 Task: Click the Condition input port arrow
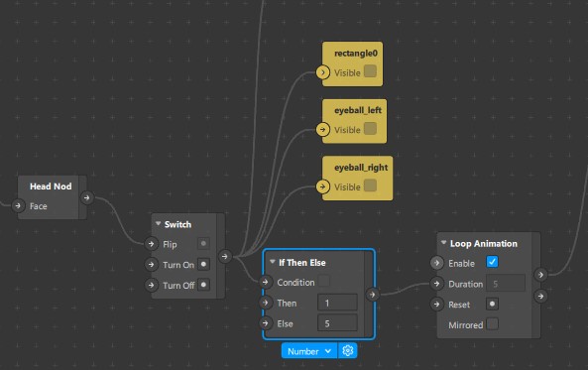point(265,282)
